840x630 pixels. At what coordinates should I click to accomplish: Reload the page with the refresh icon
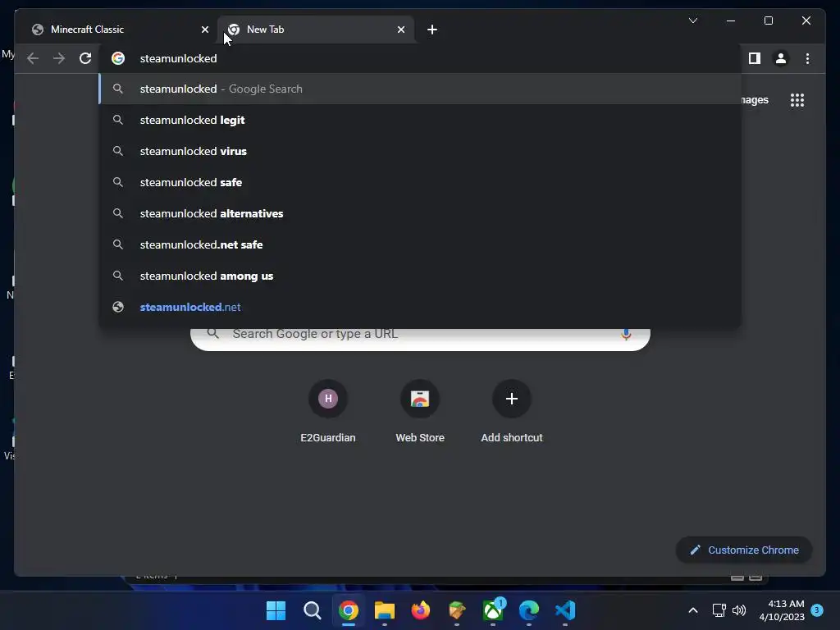(85, 58)
